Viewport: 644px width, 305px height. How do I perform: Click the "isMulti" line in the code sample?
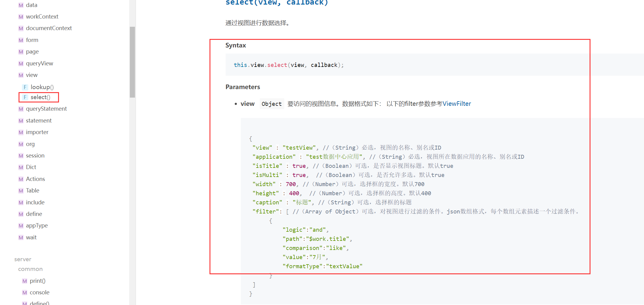coord(348,175)
